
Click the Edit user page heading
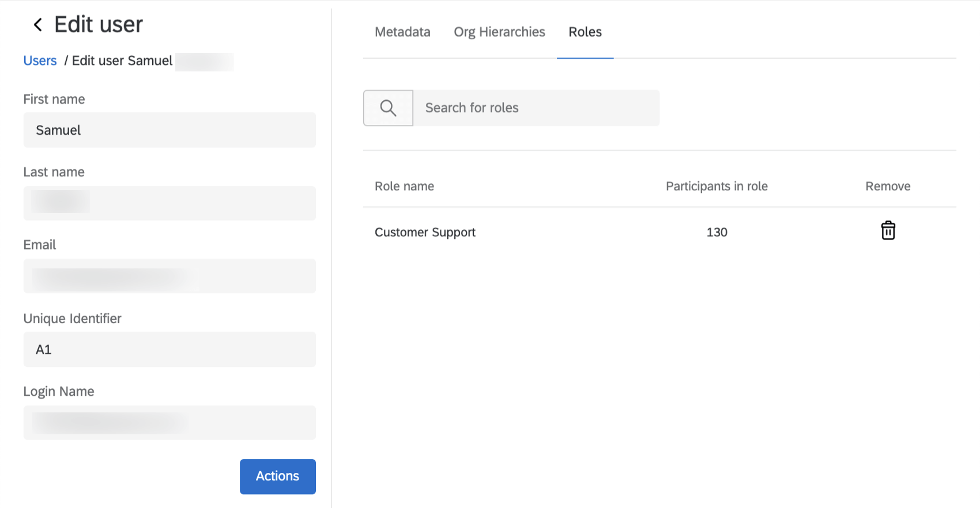point(99,25)
